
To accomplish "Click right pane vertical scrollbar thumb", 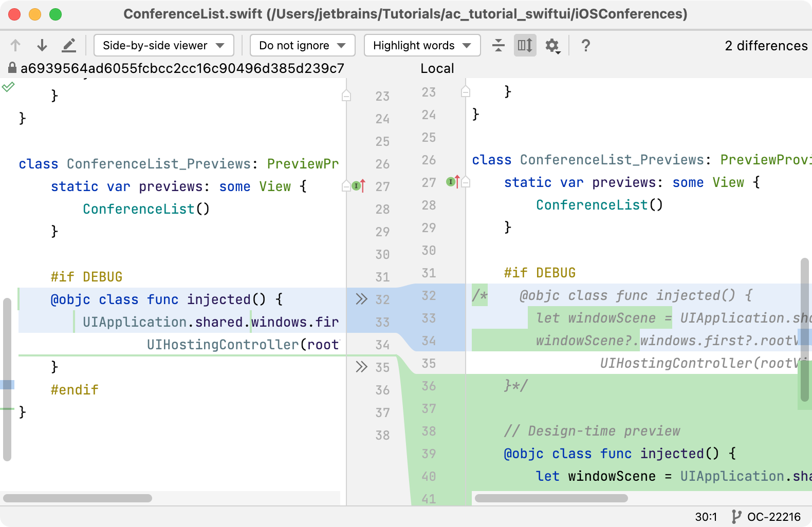I will pyautogui.click(x=805, y=330).
